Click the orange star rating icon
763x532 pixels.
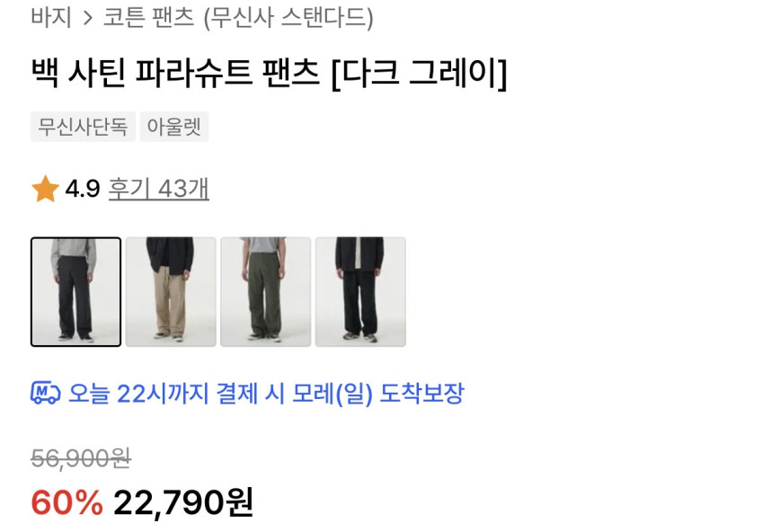point(45,189)
